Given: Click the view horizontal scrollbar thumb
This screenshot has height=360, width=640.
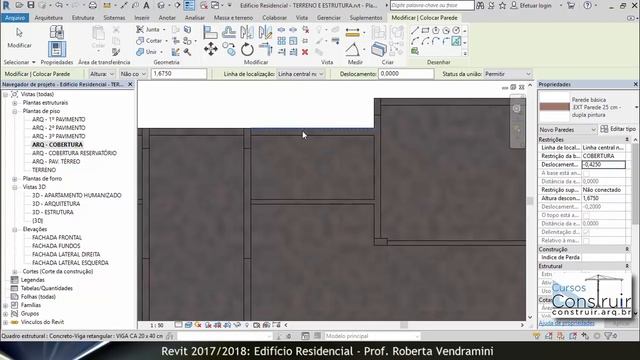Looking at the screenshot, I should point(404,325).
